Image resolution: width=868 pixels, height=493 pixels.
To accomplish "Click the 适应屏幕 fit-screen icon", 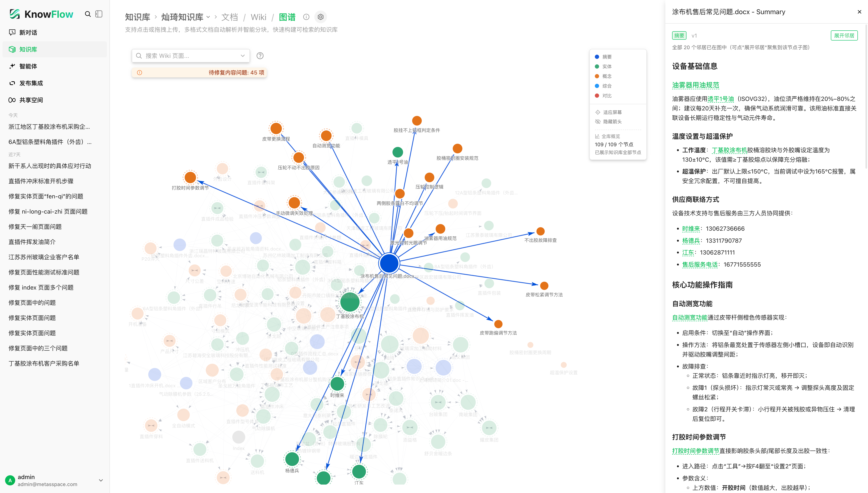I will tap(598, 112).
